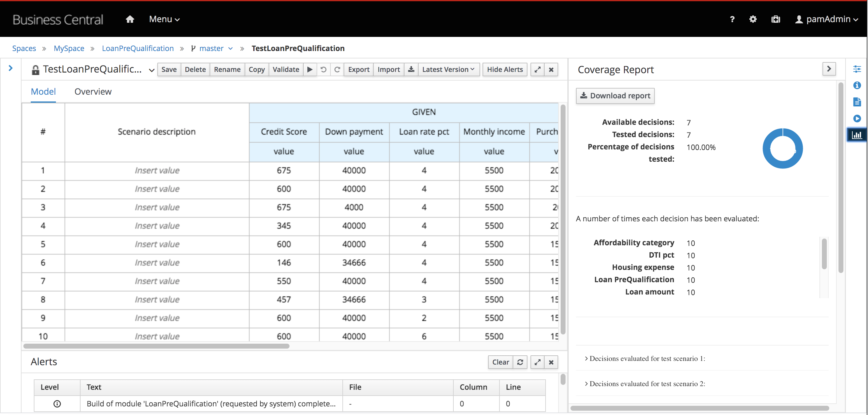Click the redo arrow in toolbar
This screenshot has width=868, height=415.
pos(337,69)
